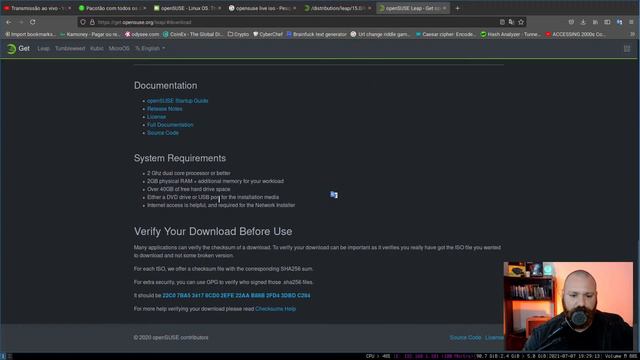The height and width of the screenshot is (360, 640).
Task: Bookmark this page with the star
Action: pos(521,22)
